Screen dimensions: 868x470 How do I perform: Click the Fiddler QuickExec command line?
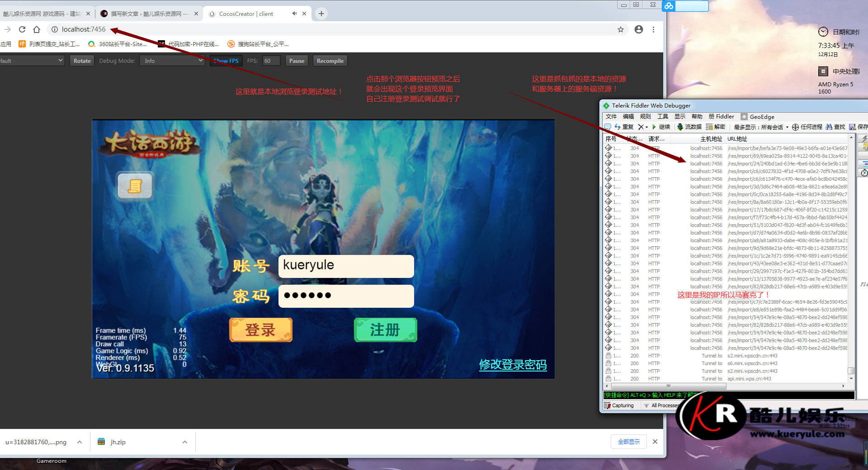tap(729, 395)
